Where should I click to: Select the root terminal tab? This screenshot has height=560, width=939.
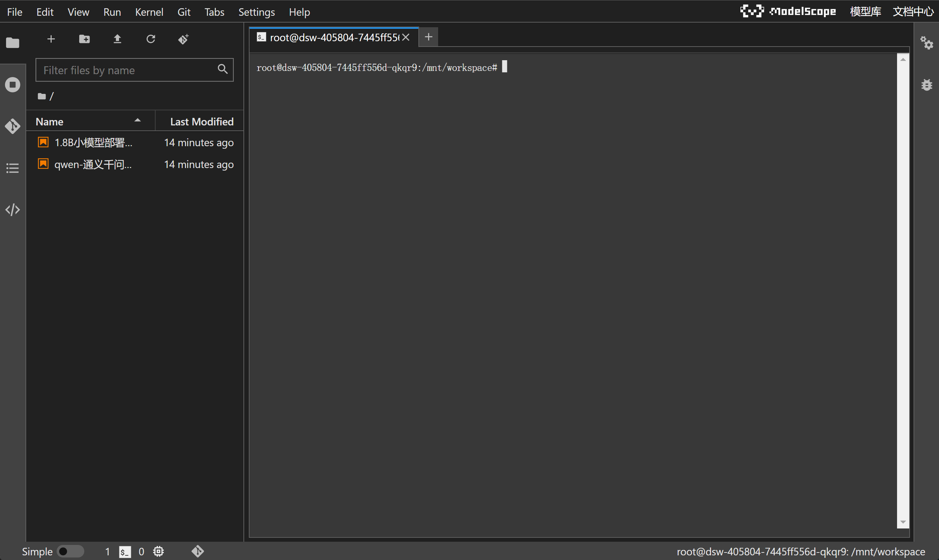click(x=334, y=37)
